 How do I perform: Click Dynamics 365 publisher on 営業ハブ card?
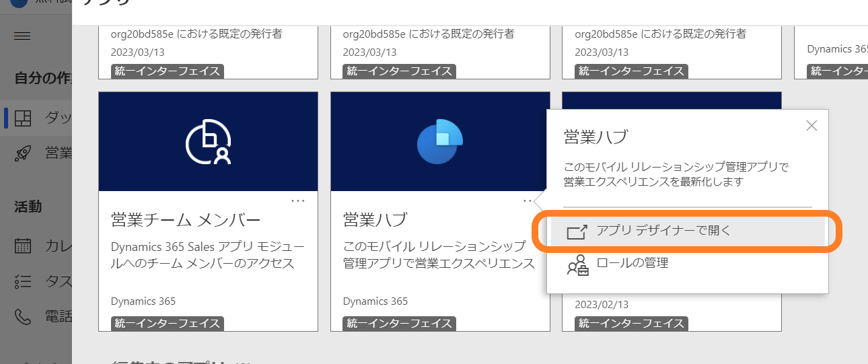(375, 301)
